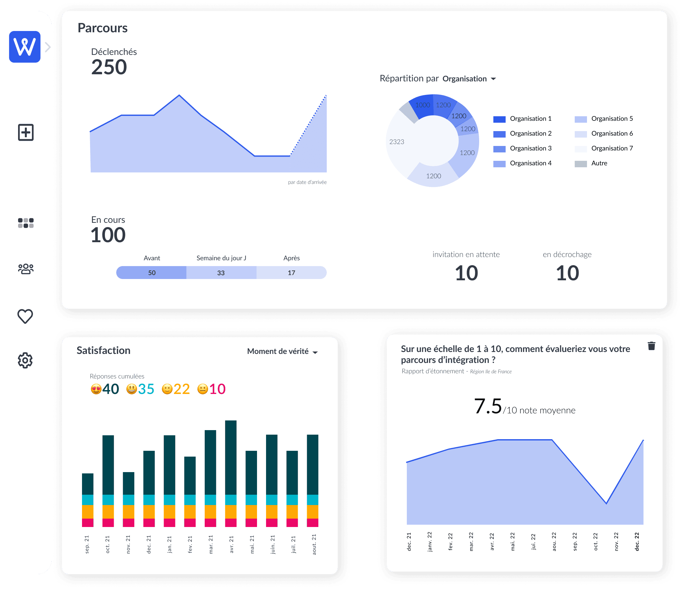700x589 pixels.
Task: Click the Déclenchés value 250
Action: click(109, 67)
